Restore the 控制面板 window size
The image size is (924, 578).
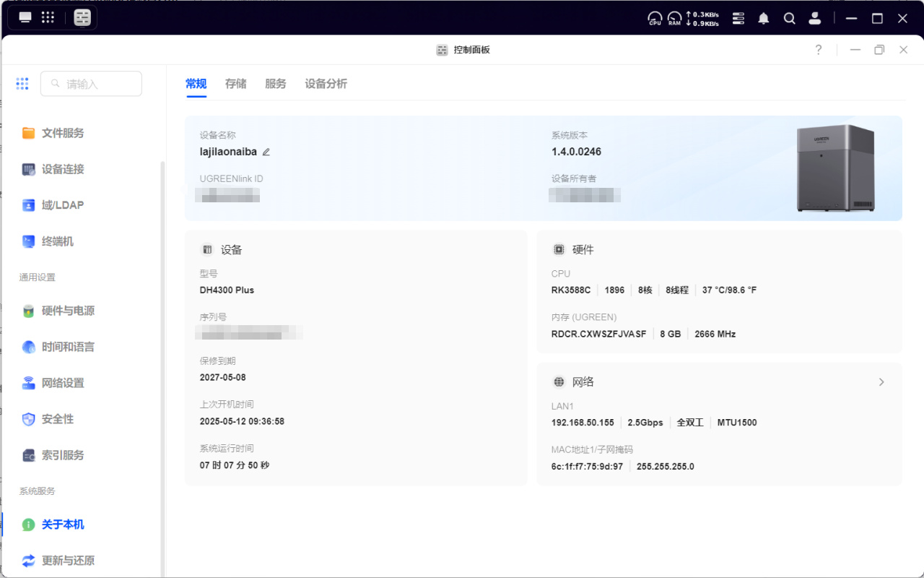coord(879,50)
